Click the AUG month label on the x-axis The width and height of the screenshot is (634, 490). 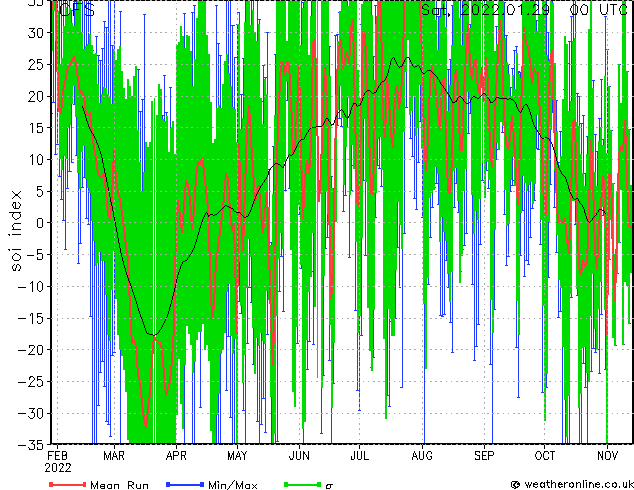click(422, 456)
